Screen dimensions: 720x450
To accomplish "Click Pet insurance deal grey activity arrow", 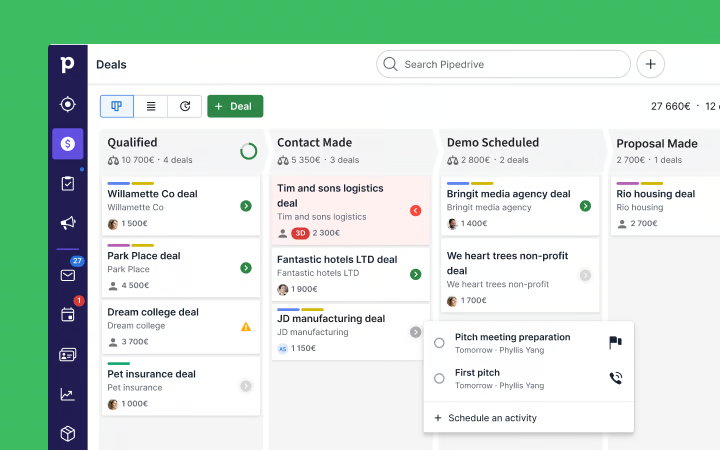I will 246,386.
